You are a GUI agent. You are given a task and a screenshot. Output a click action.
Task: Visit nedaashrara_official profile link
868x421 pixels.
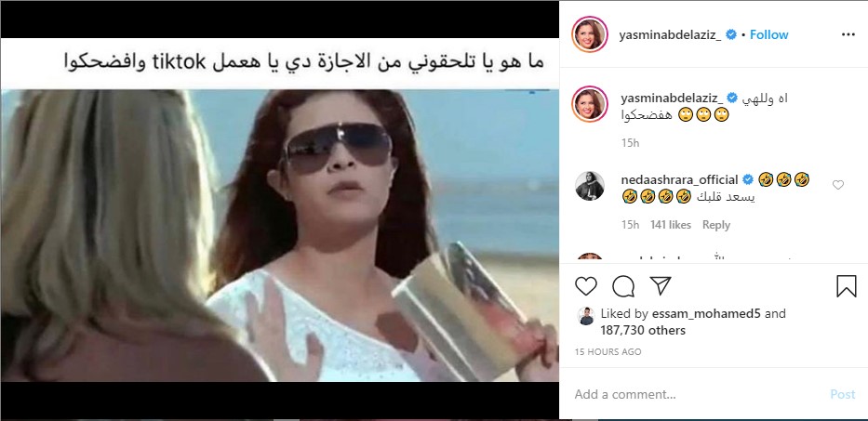pos(680,179)
